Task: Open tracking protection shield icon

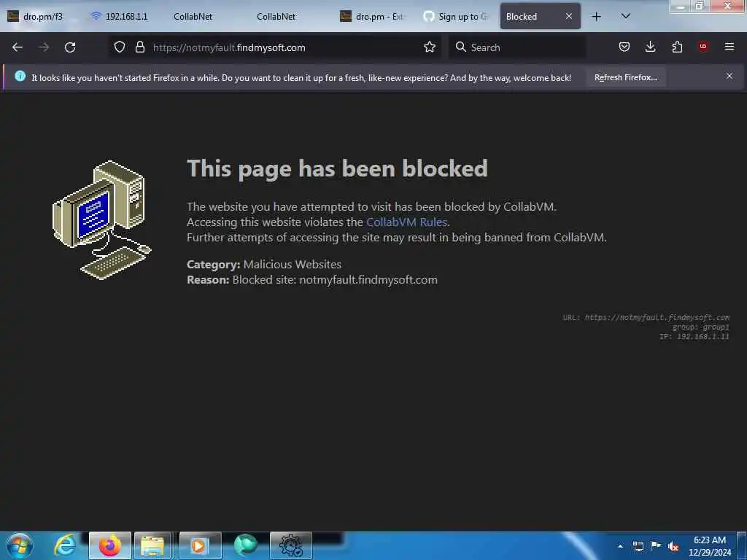Action: pos(120,47)
